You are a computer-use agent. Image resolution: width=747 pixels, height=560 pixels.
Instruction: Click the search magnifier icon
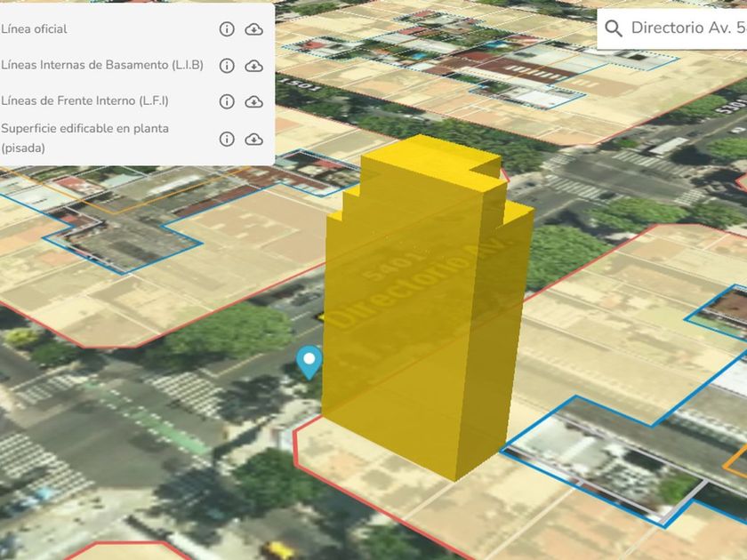click(x=613, y=28)
